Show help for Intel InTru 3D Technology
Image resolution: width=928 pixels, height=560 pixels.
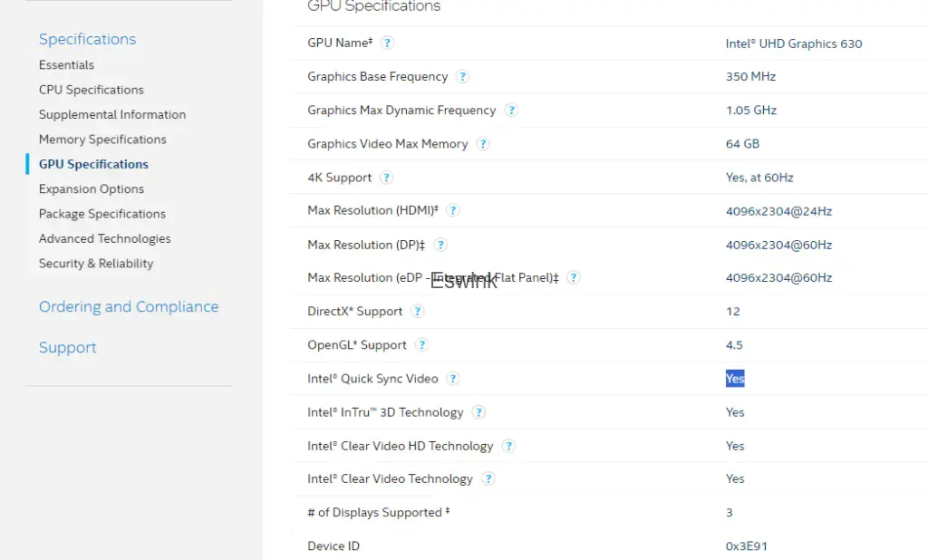[478, 412]
